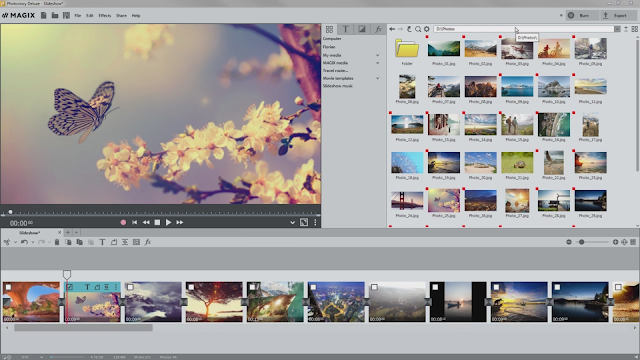This screenshot has height=360, width=640.
Task: Select Slideshow music in the tree
Action: (338, 86)
